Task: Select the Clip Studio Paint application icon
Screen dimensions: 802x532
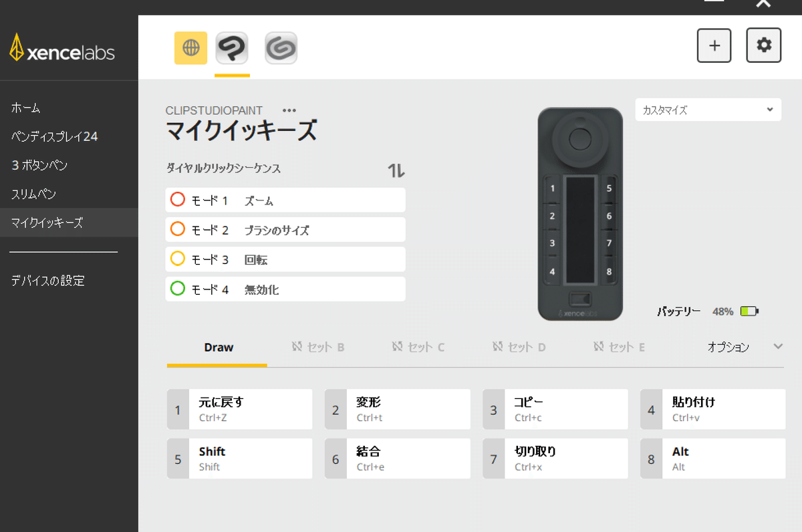Action: [x=232, y=48]
